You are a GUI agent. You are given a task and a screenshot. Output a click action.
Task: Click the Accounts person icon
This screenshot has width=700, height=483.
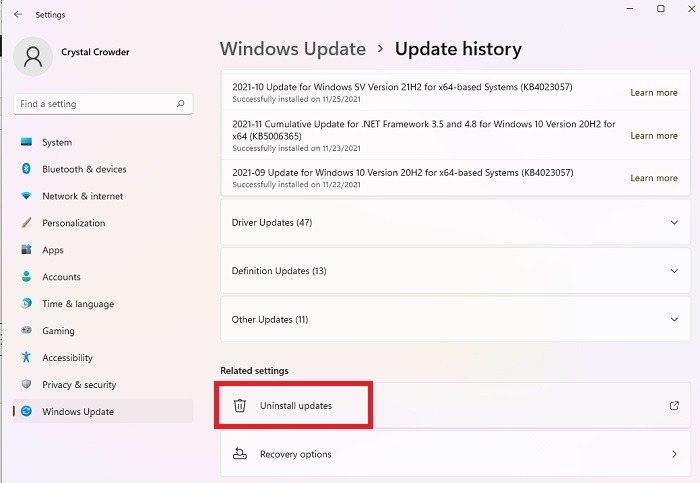26,276
